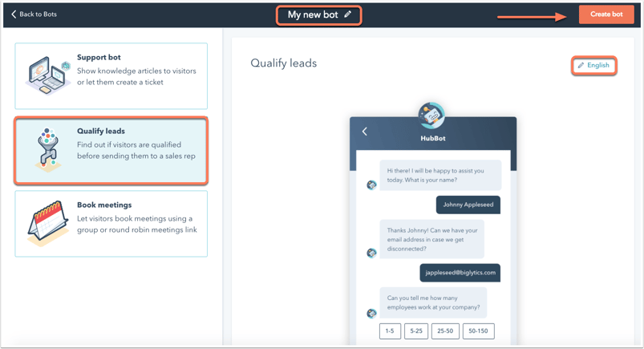Click the Support bot computer illustration
The image size is (644, 349).
point(47,75)
